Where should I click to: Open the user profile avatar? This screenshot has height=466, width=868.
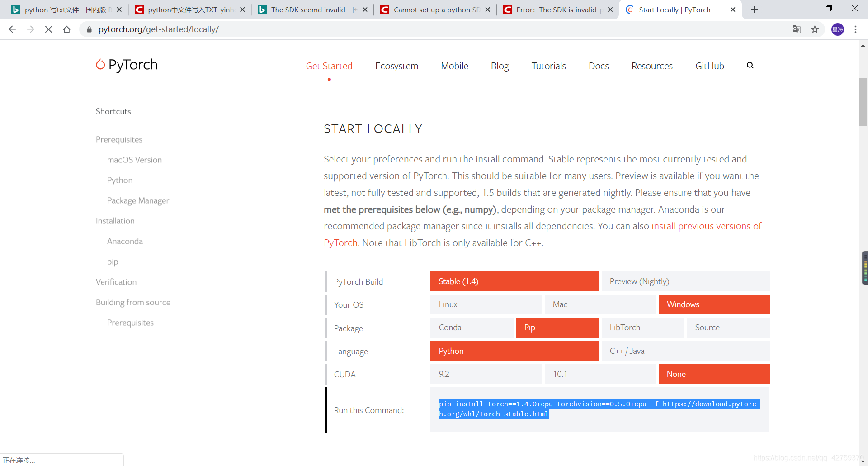(x=837, y=29)
